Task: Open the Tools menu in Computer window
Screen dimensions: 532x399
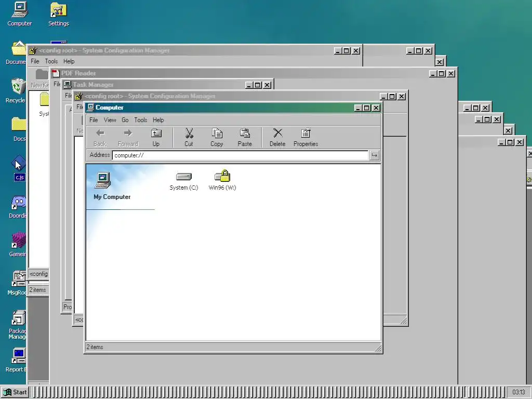Action: point(140,120)
